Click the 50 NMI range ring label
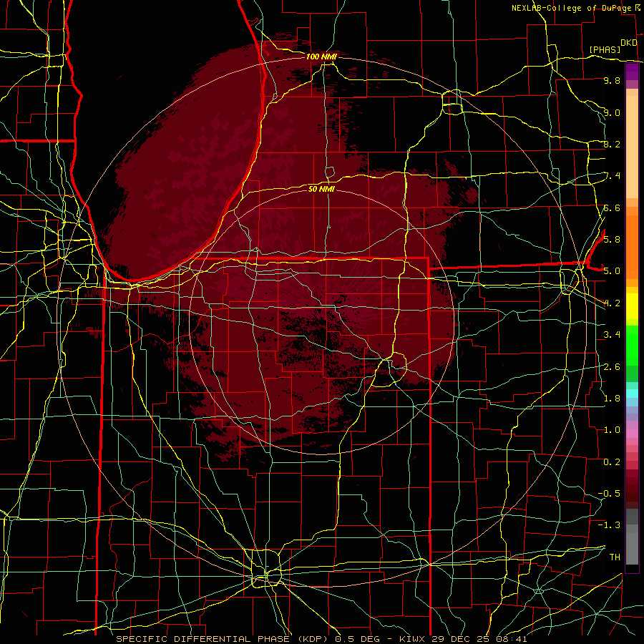The image size is (644, 644). 321,189
